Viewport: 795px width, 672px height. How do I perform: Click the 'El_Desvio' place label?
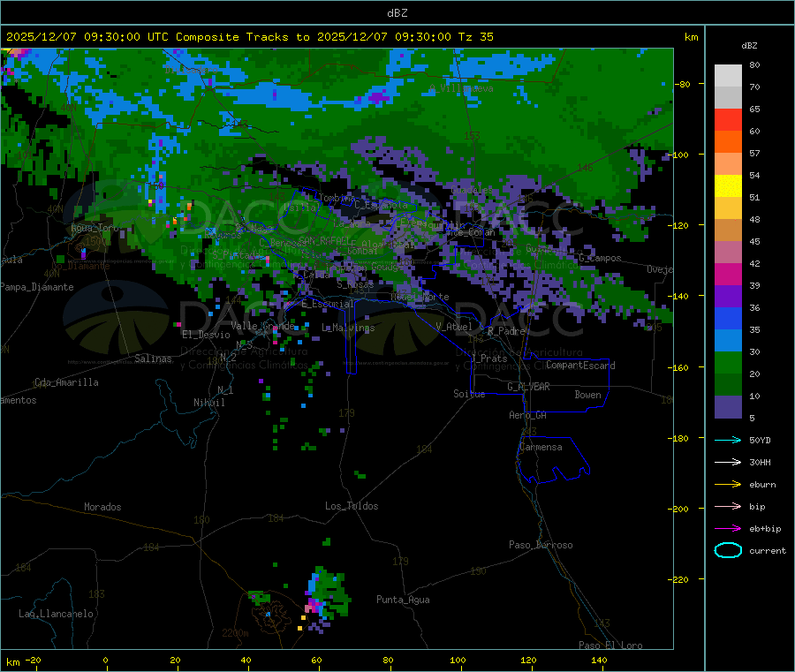click(x=206, y=335)
